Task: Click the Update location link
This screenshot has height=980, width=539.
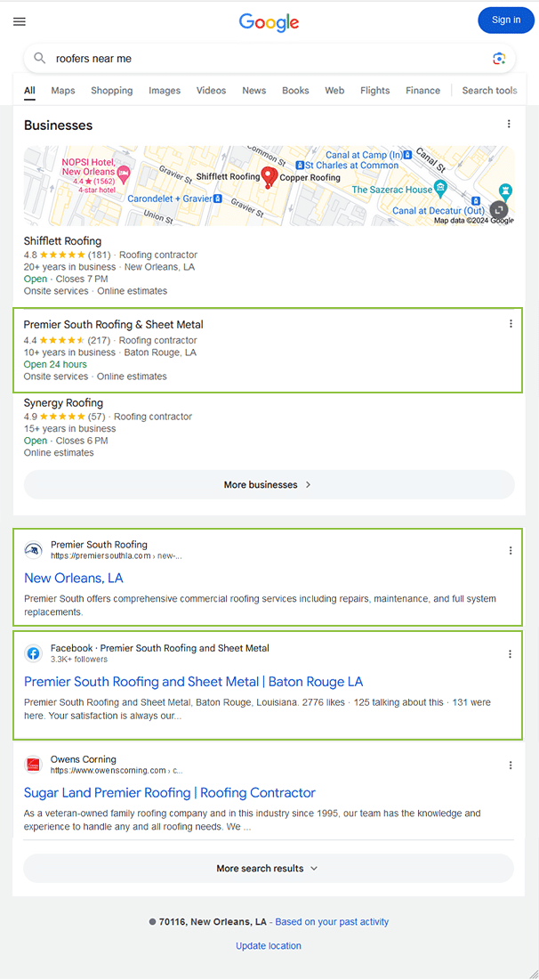Action: (x=269, y=945)
